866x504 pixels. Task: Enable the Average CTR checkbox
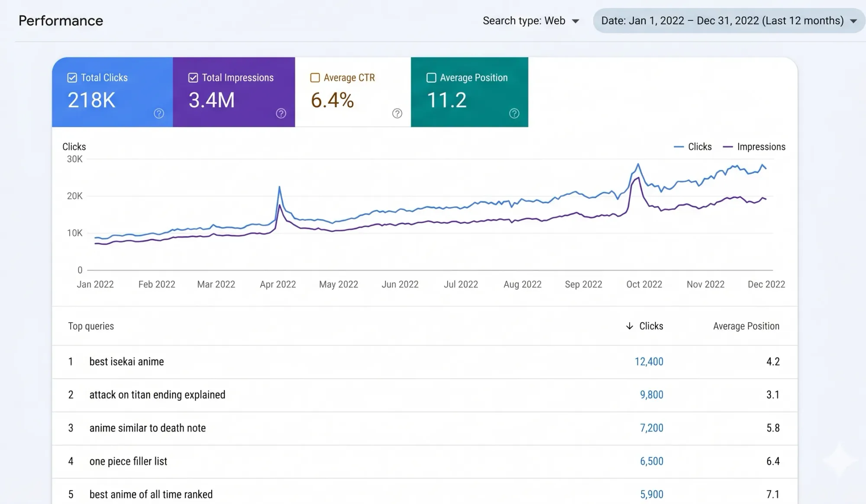click(x=315, y=78)
